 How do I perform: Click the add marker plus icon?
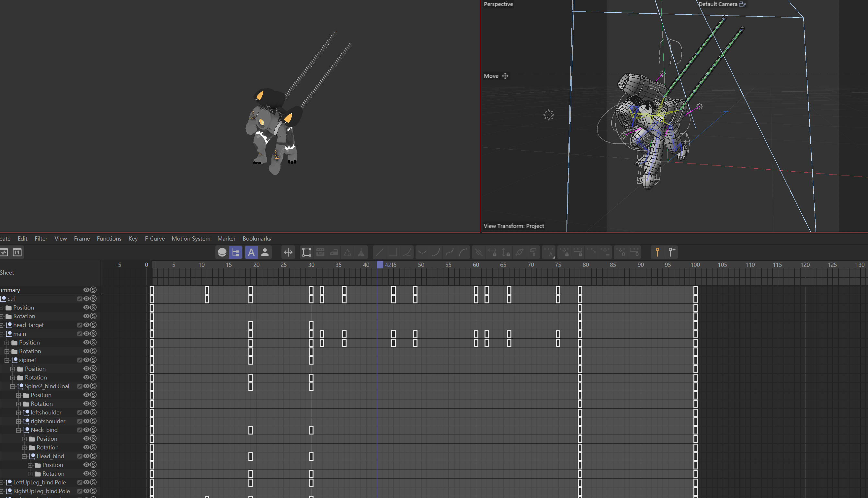pyautogui.click(x=672, y=253)
